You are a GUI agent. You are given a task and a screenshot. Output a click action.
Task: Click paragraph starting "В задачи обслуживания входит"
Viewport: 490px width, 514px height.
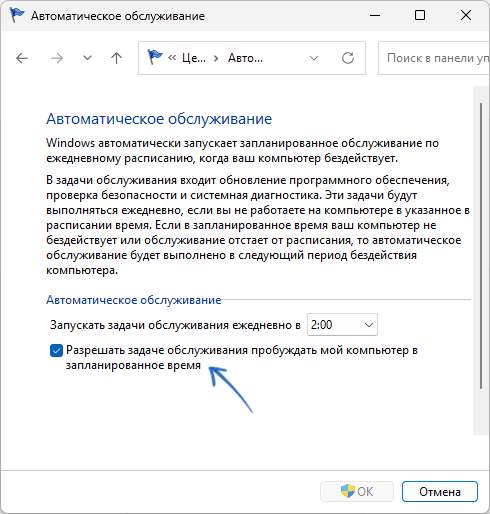coord(258,225)
